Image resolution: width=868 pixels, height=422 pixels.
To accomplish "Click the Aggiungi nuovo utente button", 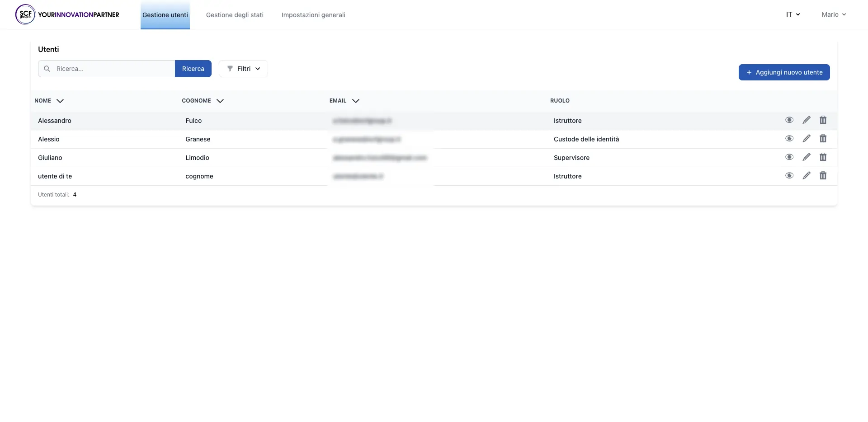I will [784, 72].
